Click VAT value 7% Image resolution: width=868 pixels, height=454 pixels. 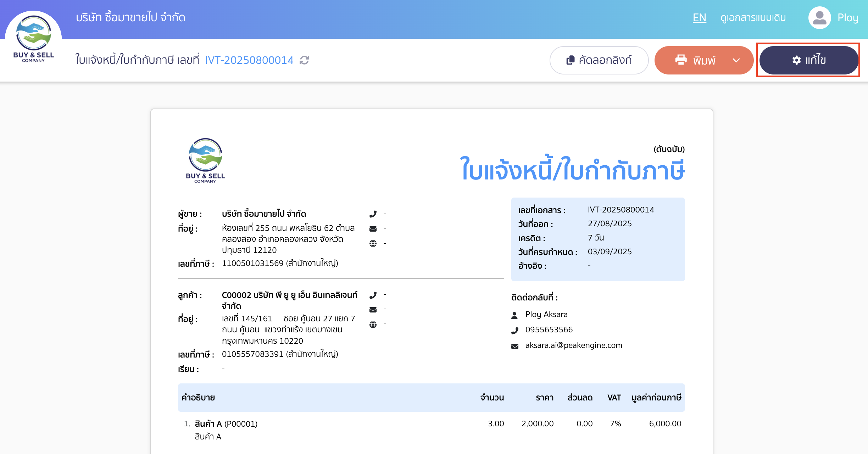616,424
